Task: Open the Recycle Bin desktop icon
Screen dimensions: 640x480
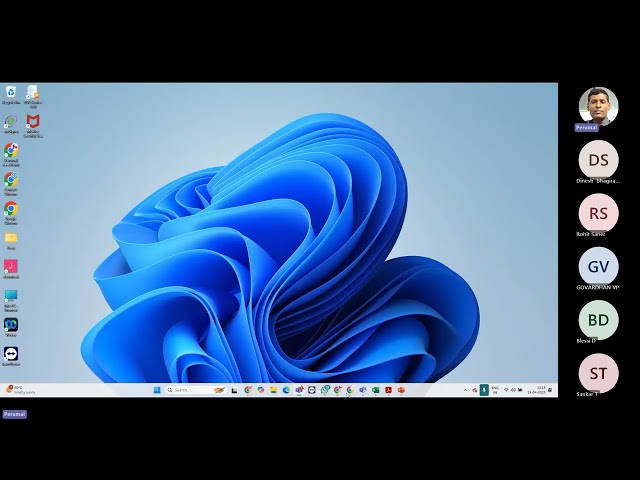Action: click(11, 95)
